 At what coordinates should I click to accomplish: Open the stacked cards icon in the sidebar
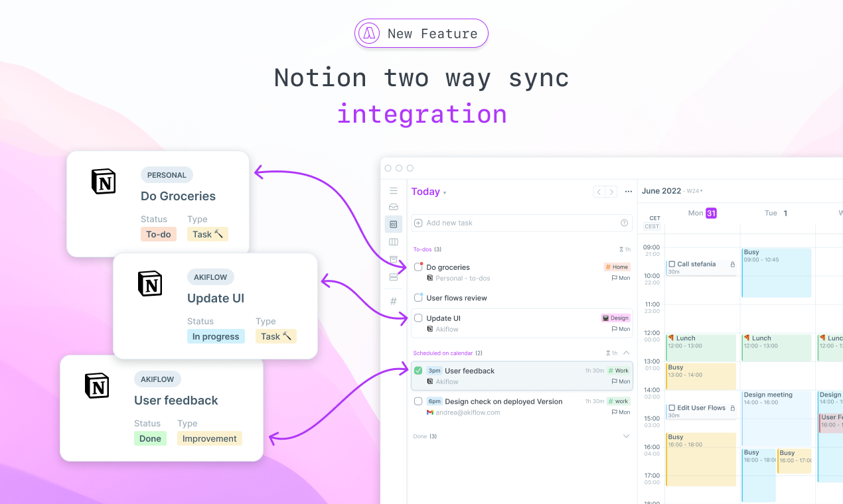tap(394, 277)
